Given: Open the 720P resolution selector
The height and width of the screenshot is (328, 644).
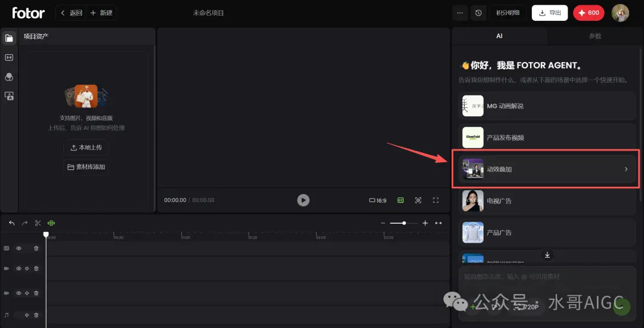Looking at the screenshot, I should coord(527,307).
